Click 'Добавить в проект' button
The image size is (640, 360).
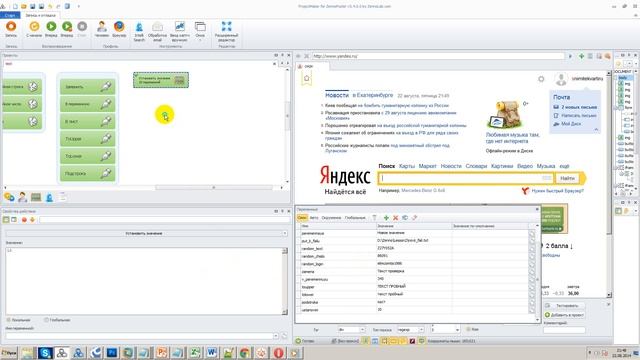[x=564, y=315]
